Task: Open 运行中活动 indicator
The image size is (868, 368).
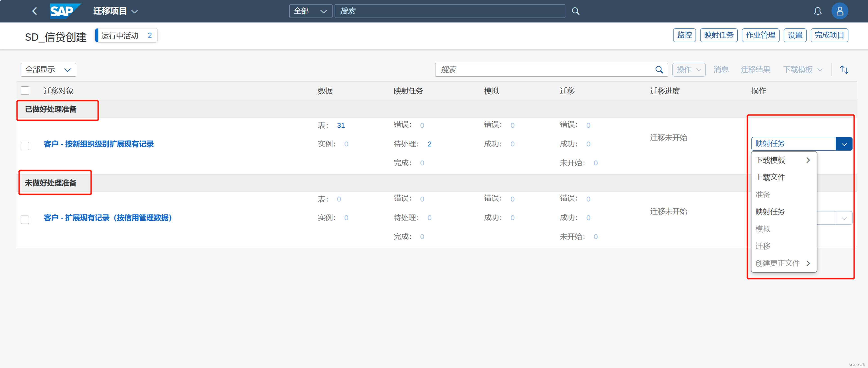Action: 126,35
